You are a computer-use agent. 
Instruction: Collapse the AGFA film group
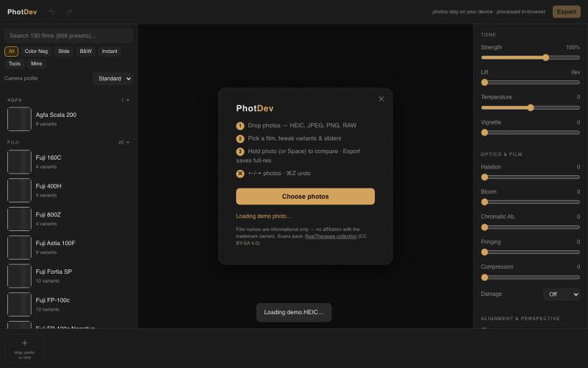68,100
